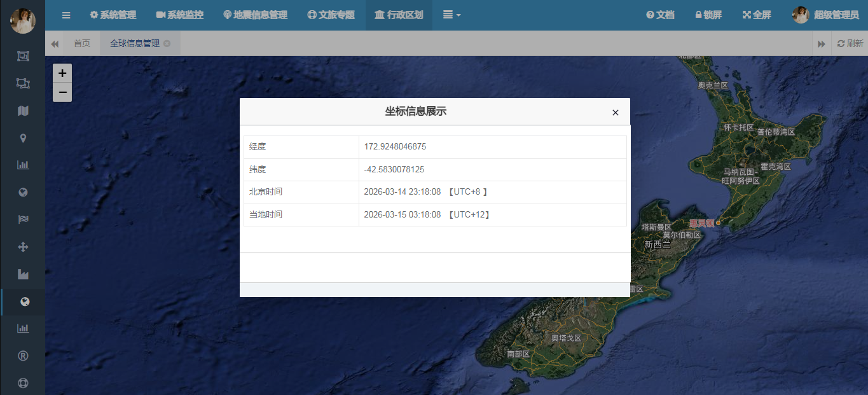Close the 坐标信息展示 dialog
This screenshot has height=395, width=868.
[x=615, y=113]
